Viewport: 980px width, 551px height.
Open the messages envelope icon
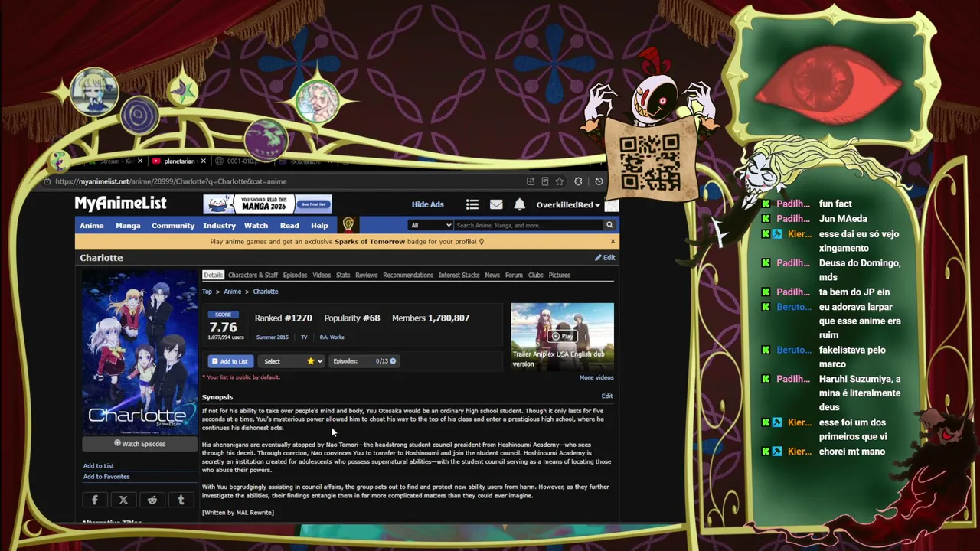pos(496,204)
